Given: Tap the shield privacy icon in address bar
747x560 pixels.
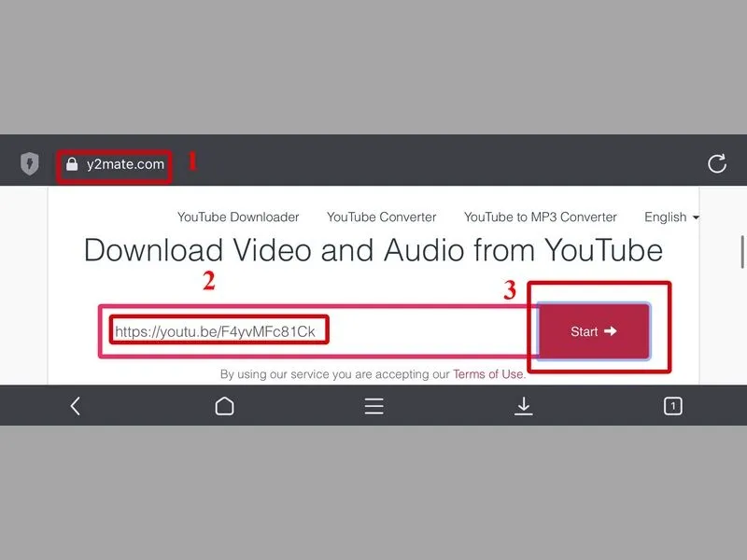Looking at the screenshot, I should pyautogui.click(x=30, y=163).
